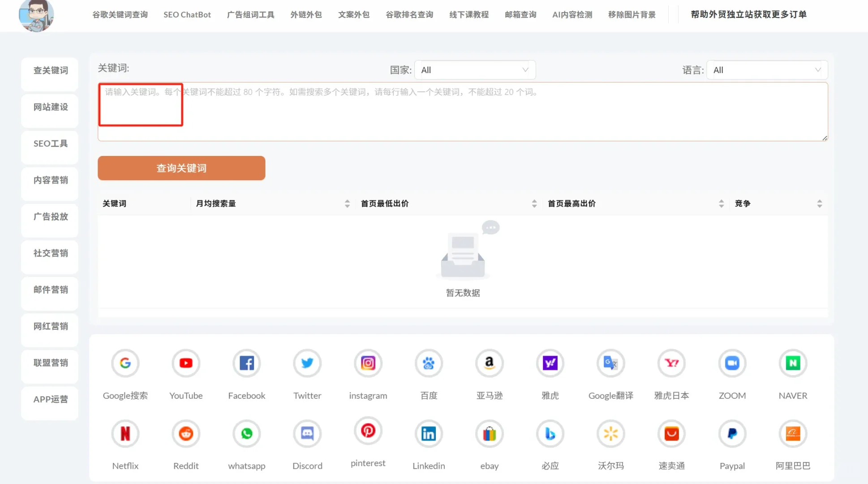Open the Netflix shortcut icon
Screen dimensions: 868x484
tap(125, 433)
